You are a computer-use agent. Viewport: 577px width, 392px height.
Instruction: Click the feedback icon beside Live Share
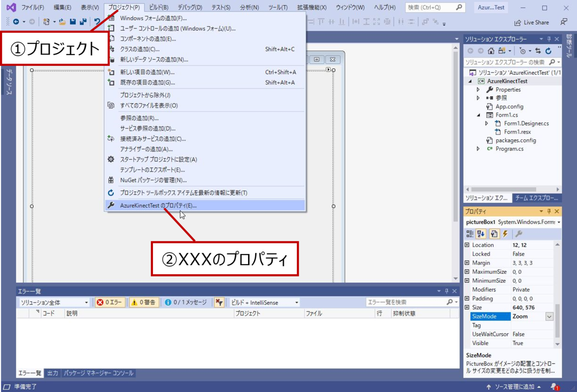point(564,22)
